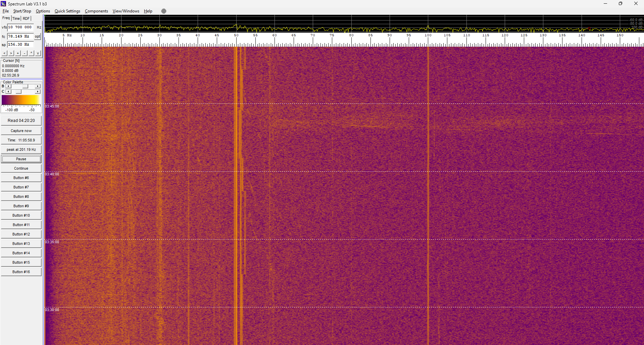Click the gray status indicator circle in menu bar
The image size is (644, 345).
[x=164, y=11]
